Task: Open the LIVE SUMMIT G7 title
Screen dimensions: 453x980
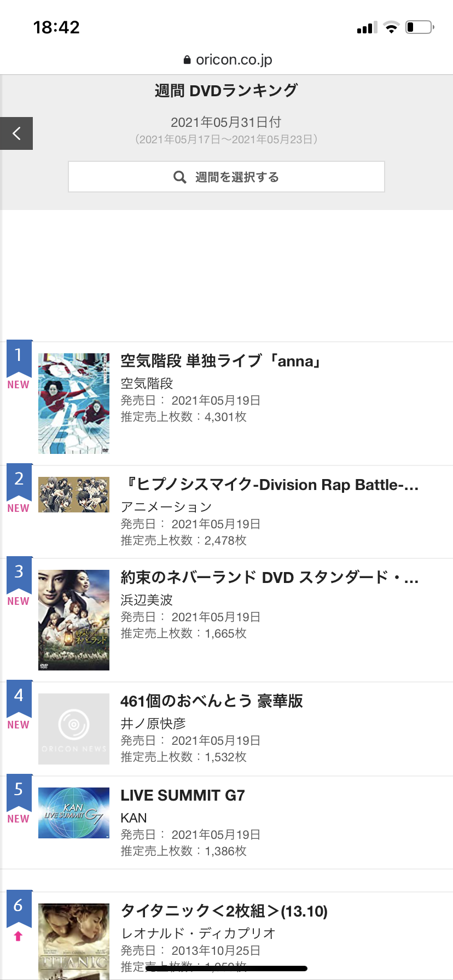Action: click(x=183, y=795)
